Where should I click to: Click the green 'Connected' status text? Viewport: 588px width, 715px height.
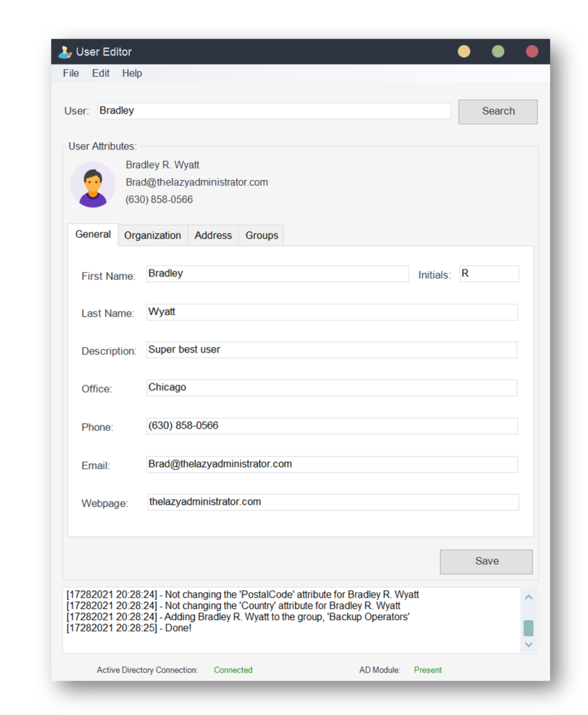pyautogui.click(x=233, y=670)
